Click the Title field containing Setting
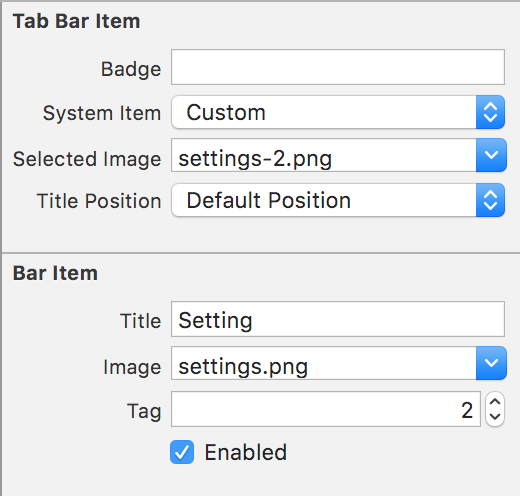The height and width of the screenshot is (496, 520). (338, 319)
